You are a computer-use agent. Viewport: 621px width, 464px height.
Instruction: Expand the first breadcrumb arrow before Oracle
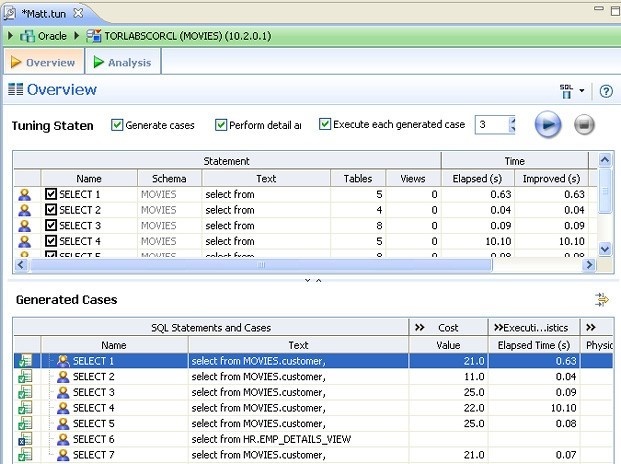11,36
